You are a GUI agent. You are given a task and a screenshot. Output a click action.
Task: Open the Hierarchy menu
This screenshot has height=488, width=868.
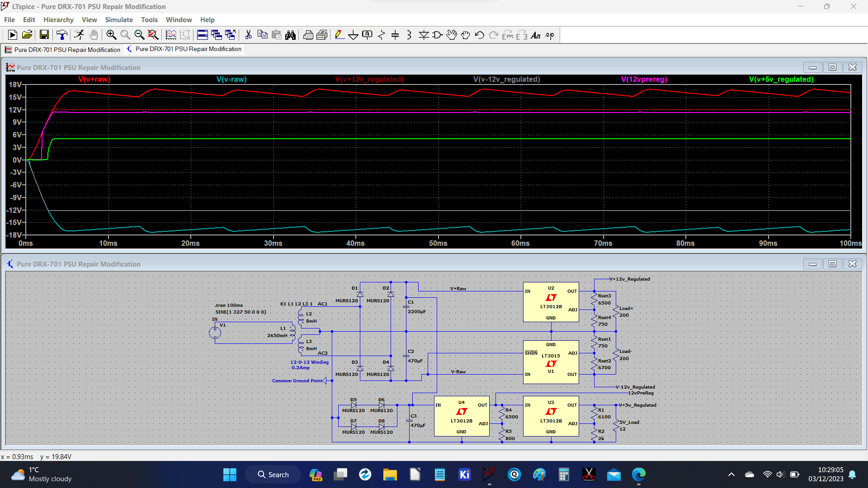[x=58, y=20]
